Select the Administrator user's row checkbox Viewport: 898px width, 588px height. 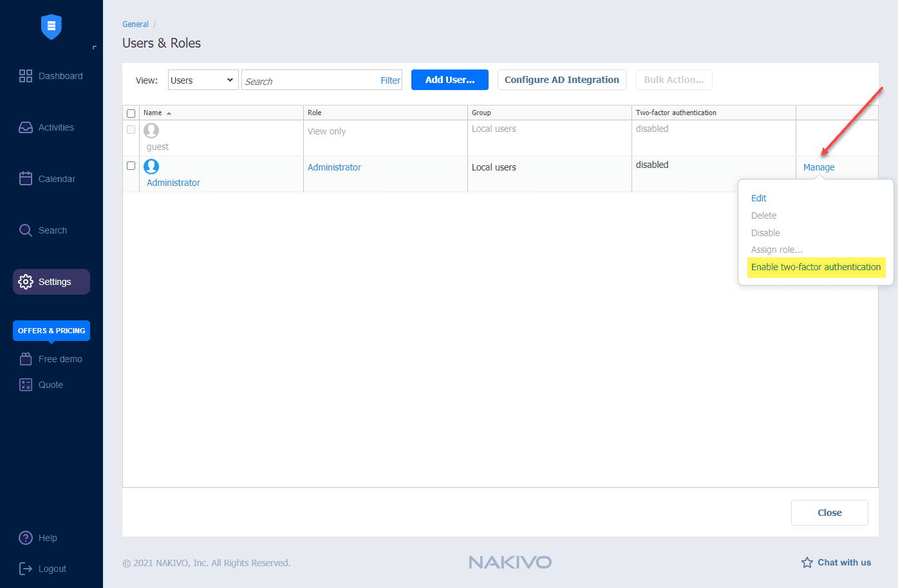[131, 165]
